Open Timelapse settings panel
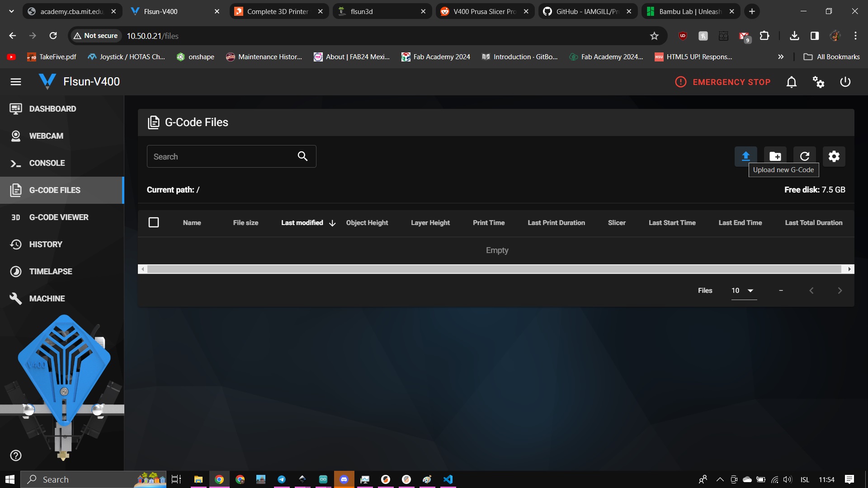The image size is (868, 488). [50, 271]
